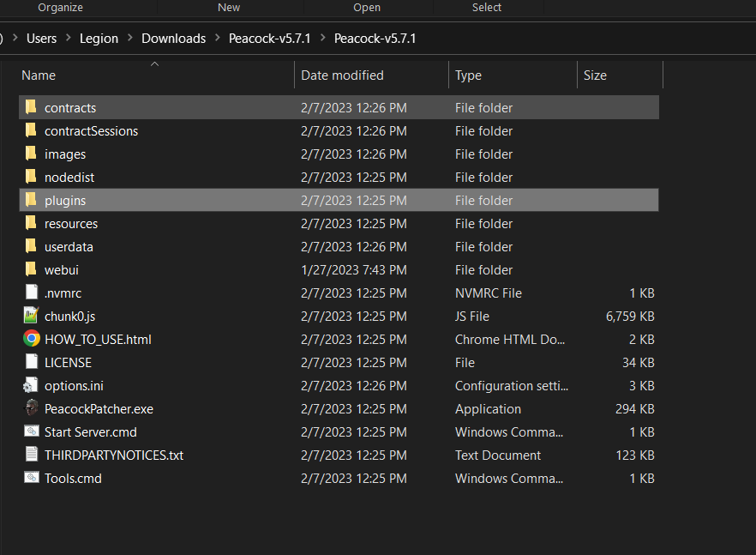Viewport: 756px width, 555px height.
Task: Select the .nvmrc file icon
Action: click(31, 293)
